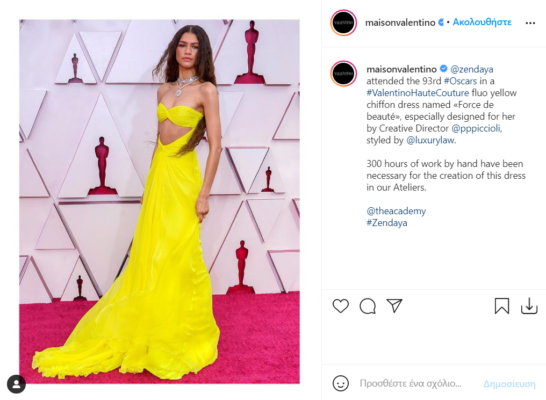Click maisonvalentino avatar beside the caption
Screen dimensions: 546x400
[343, 73]
